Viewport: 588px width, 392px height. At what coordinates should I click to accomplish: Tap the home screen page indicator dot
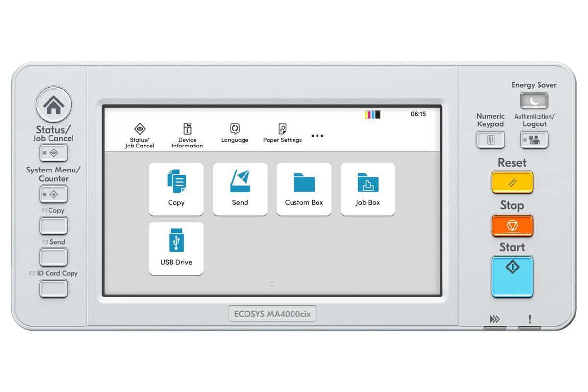272,284
